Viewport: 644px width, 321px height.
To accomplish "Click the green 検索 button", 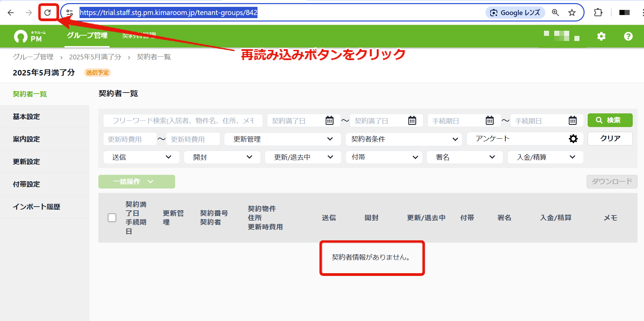I will tap(610, 120).
